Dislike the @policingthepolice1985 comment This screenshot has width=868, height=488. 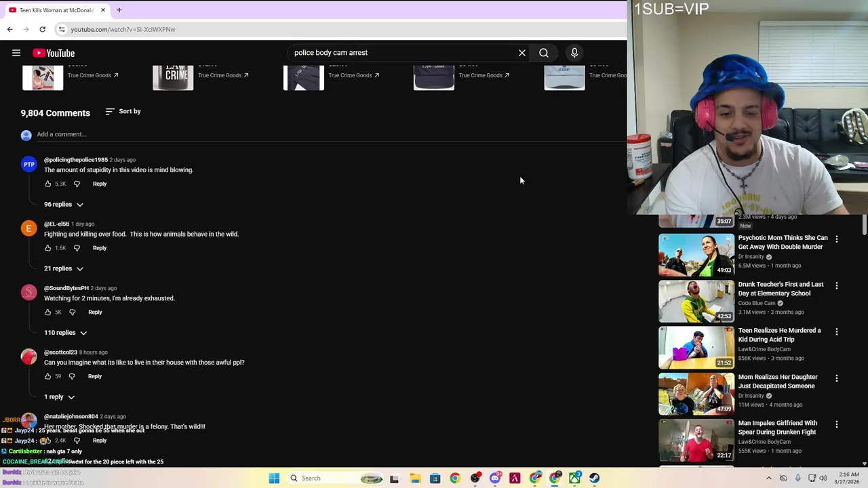77,184
